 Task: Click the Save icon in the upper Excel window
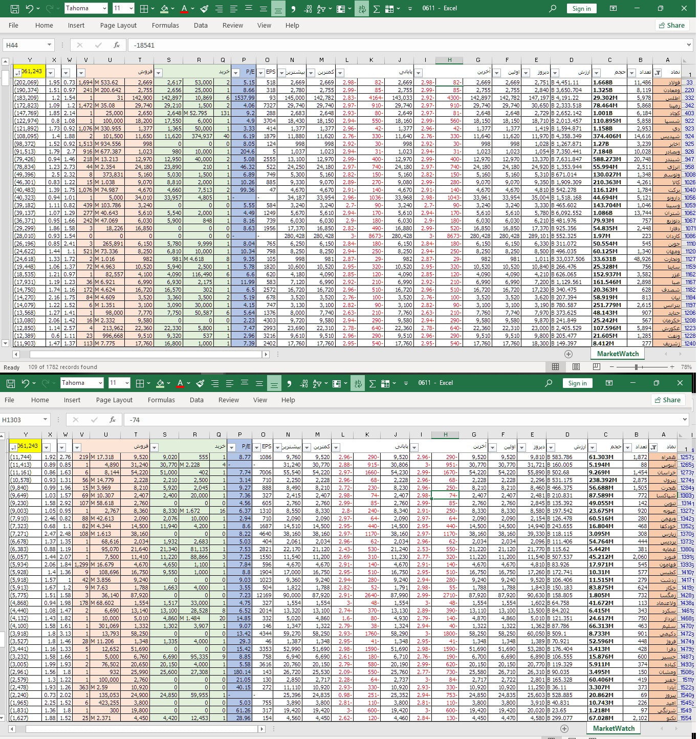pos(14,9)
